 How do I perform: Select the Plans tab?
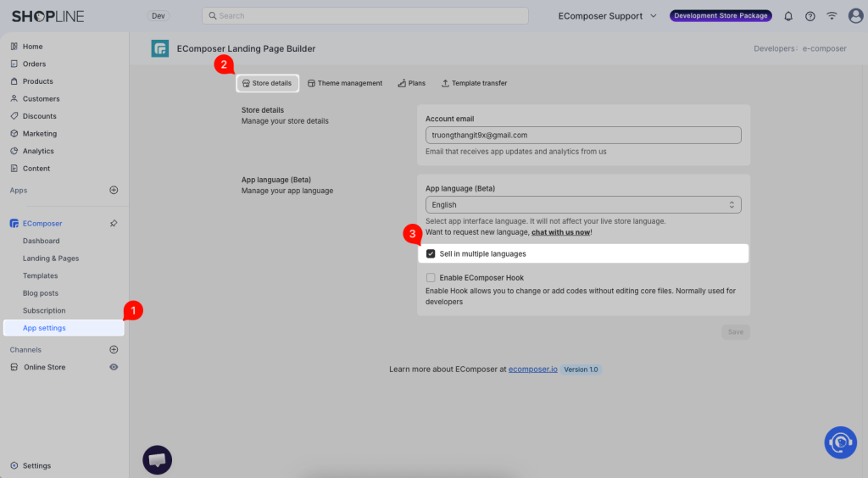click(411, 83)
